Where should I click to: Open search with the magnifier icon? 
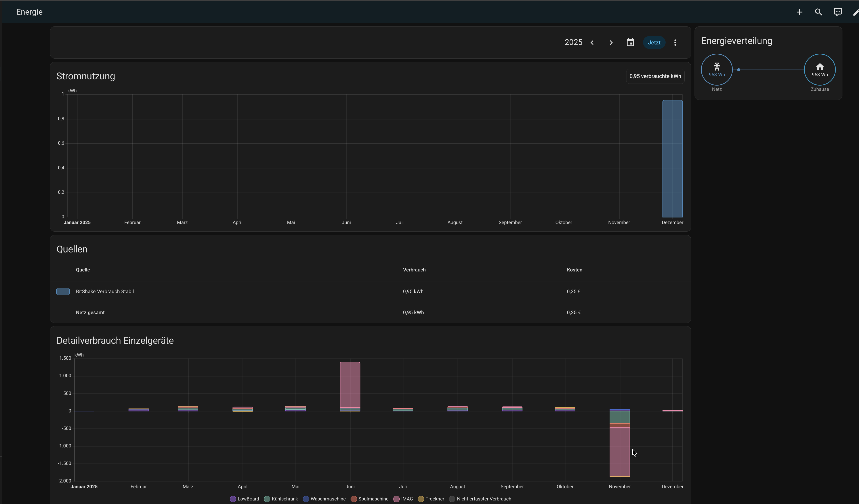[x=818, y=12]
